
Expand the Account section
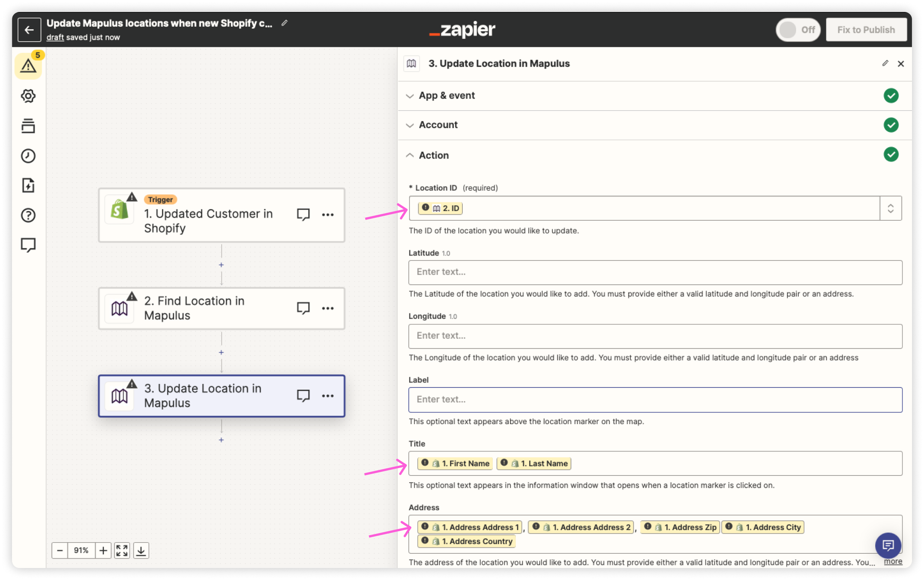coord(654,125)
